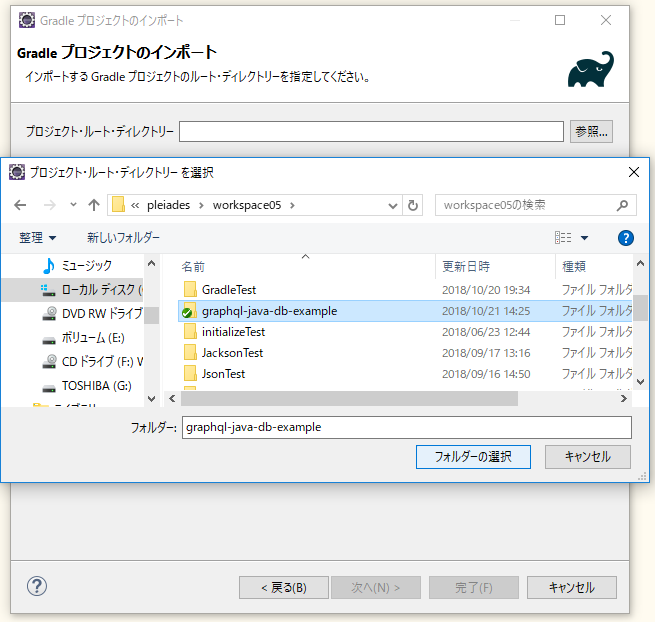
Task: Sort by 種類 column header
Action: tap(574, 267)
